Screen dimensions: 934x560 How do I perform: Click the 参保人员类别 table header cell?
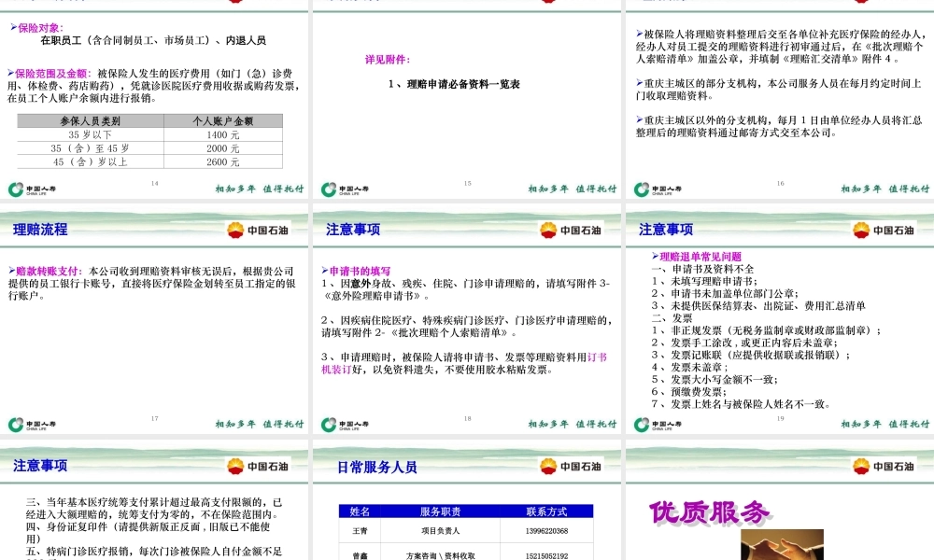coord(91,120)
